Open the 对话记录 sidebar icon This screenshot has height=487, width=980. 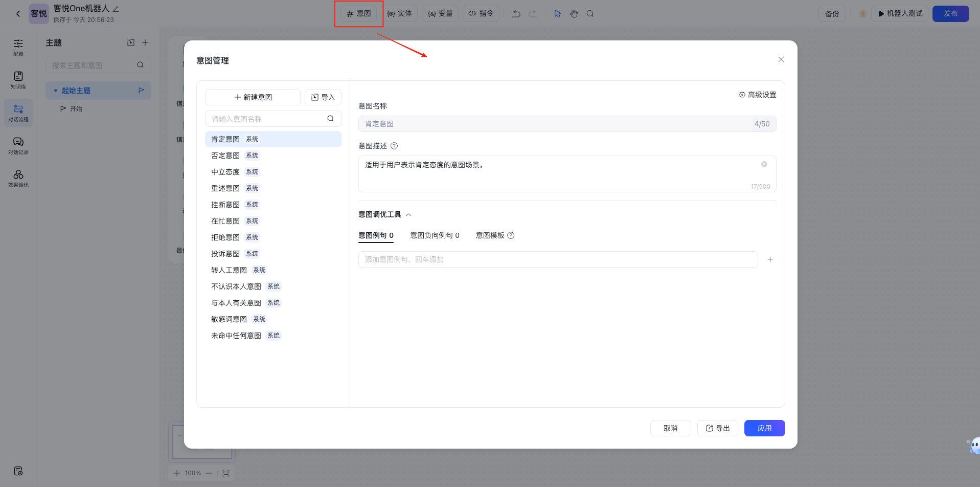[x=18, y=145]
